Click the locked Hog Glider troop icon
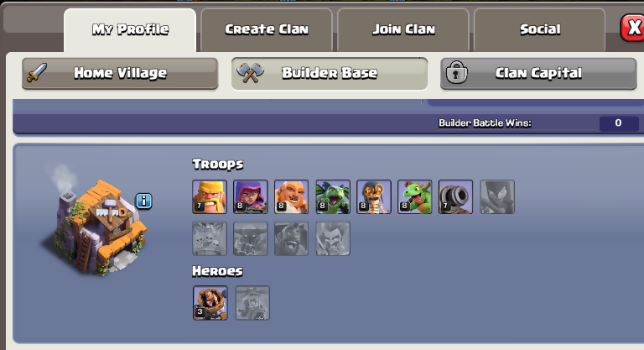The image size is (644, 350). pos(291,238)
